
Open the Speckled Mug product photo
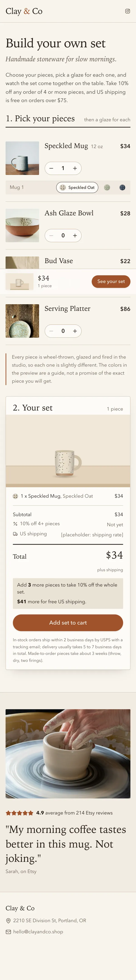point(22,158)
